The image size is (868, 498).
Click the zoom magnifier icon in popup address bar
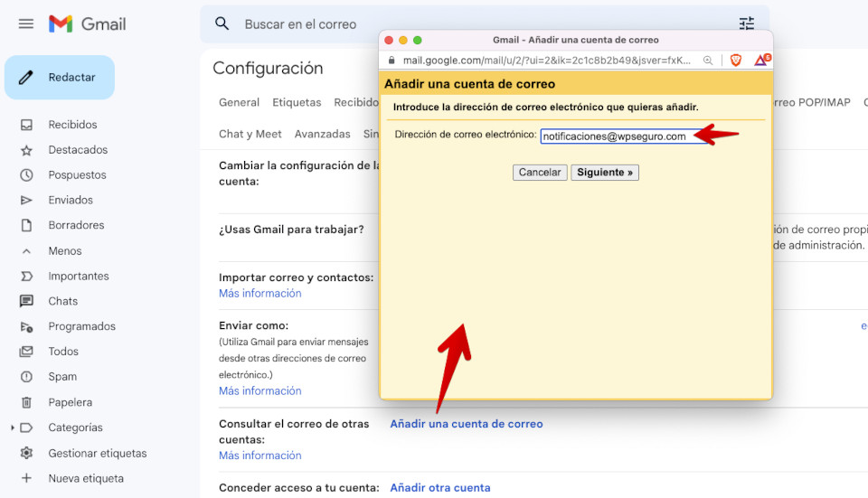tap(708, 61)
